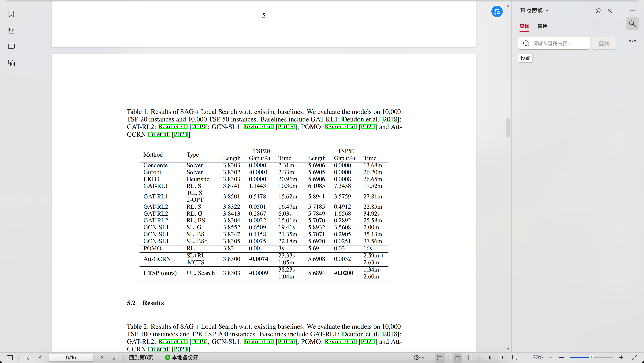Click the zoom slider track in the status bar

click(591, 357)
